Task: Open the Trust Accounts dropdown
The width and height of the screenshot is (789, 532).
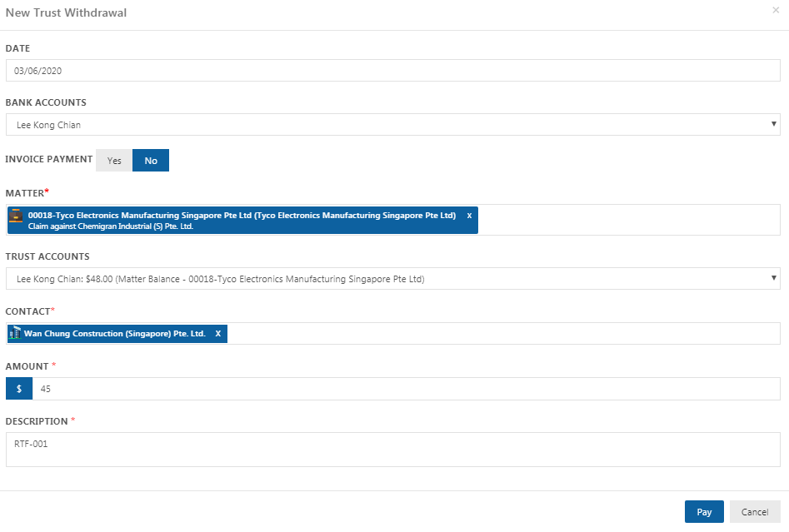Action: [393, 279]
